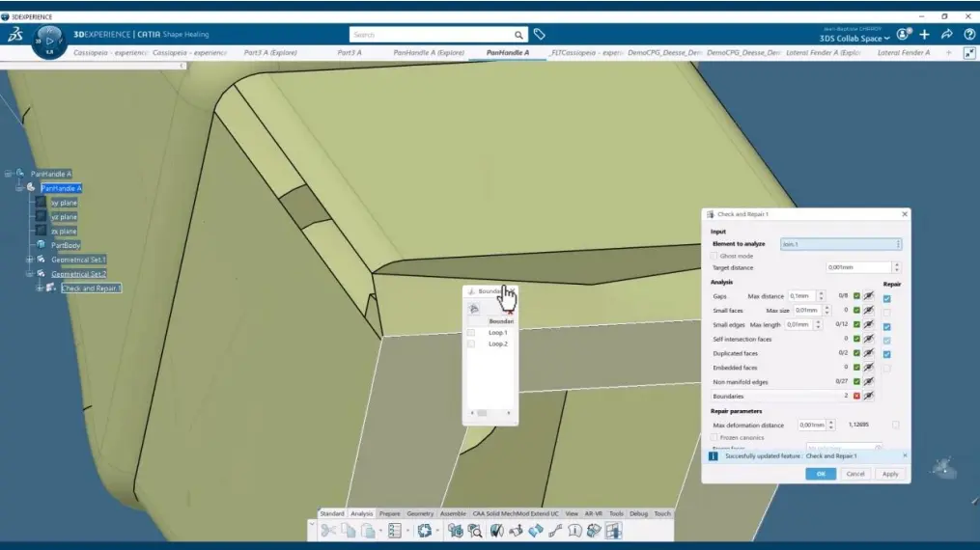The width and height of the screenshot is (980, 550).
Task: Click the scissors cut icon in toolbar
Action: pos(328,531)
